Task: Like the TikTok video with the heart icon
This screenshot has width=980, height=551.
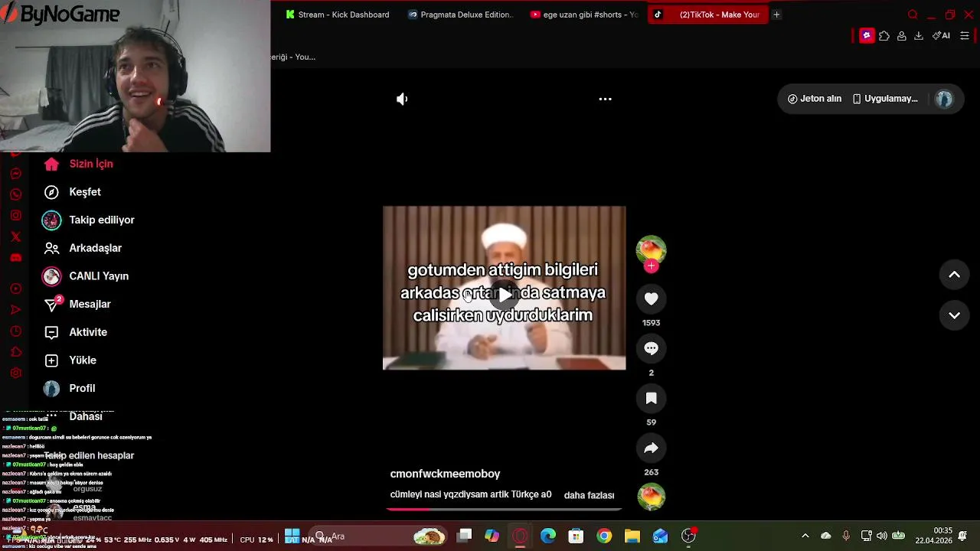Action: click(x=651, y=299)
